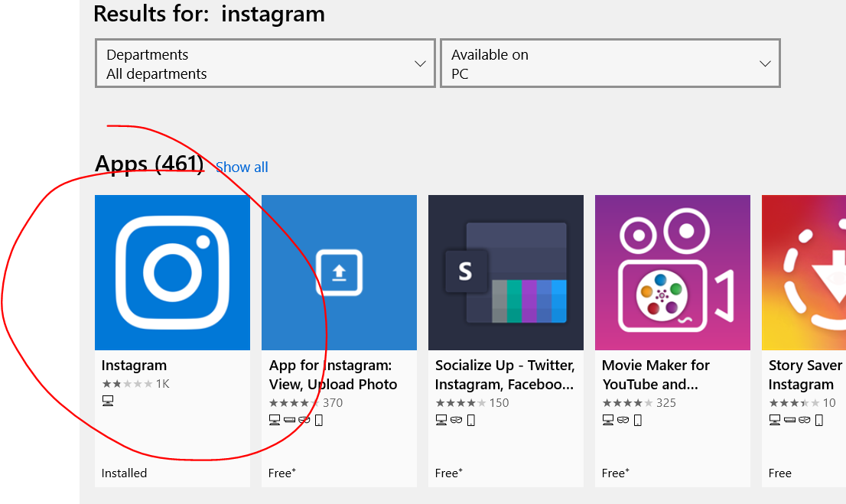Click App for Instagram: View, Upload Photo title
This screenshot has width=846, height=504.
pyautogui.click(x=333, y=375)
